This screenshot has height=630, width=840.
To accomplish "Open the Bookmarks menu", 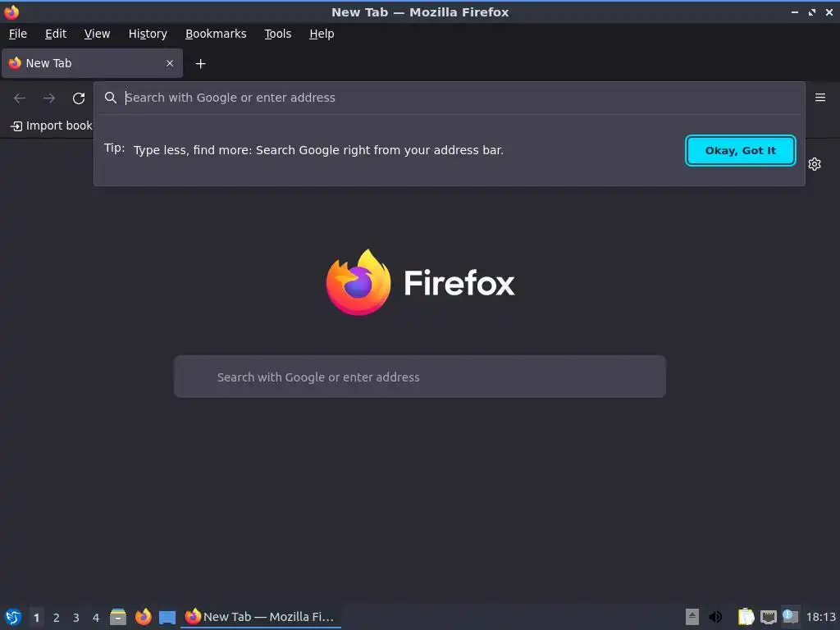I will (216, 34).
